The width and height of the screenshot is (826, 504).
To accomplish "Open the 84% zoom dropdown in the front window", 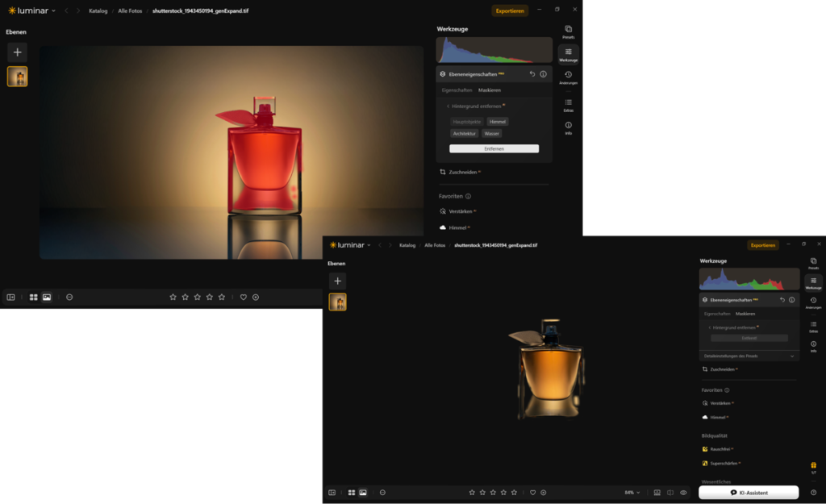I will (x=632, y=493).
